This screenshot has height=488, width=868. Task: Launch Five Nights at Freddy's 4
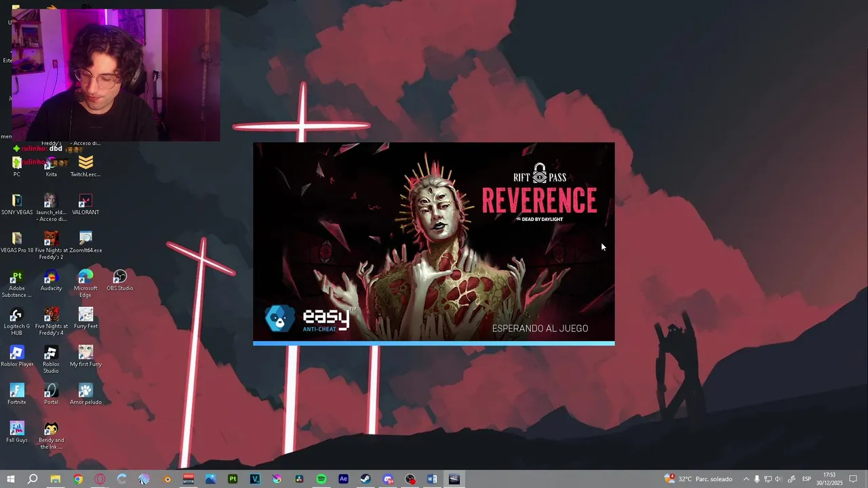(51, 321)
